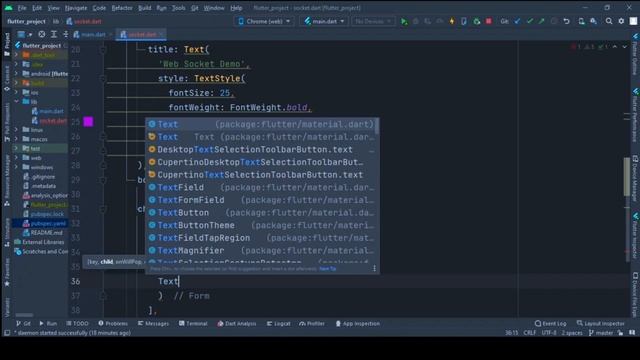Image resolution: width=640 pixels, height=360 pixels.
Task: Open the Dart Analysis tool window
Action: (237, 323)
